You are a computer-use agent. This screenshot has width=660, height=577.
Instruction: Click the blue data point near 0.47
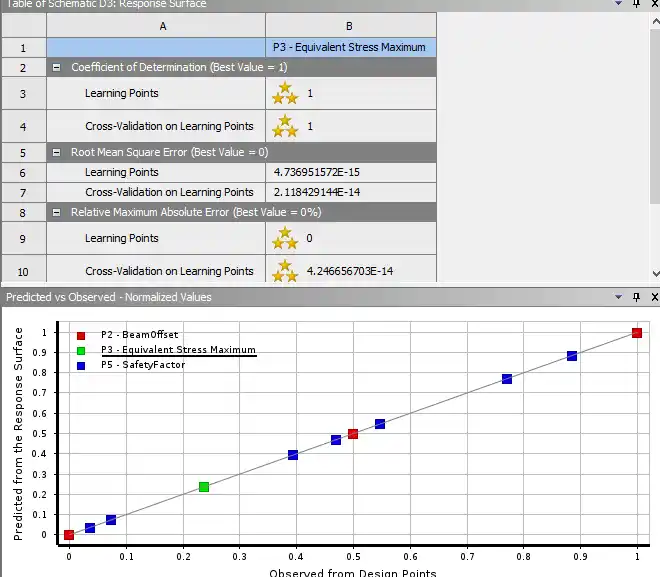(x=336, y=440)
